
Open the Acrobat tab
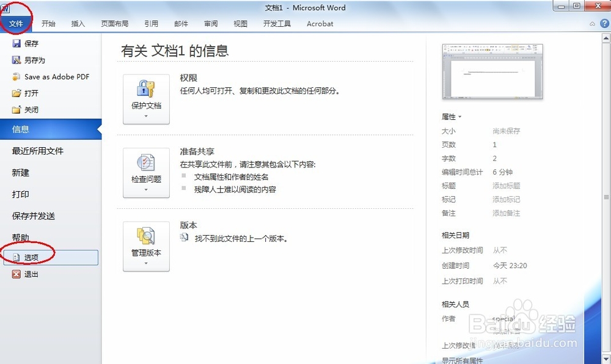pyautogui.click(x=320, y=24)
